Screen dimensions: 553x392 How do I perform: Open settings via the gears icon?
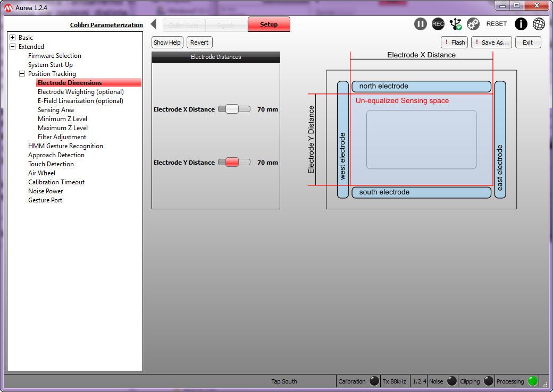point(473,24)
